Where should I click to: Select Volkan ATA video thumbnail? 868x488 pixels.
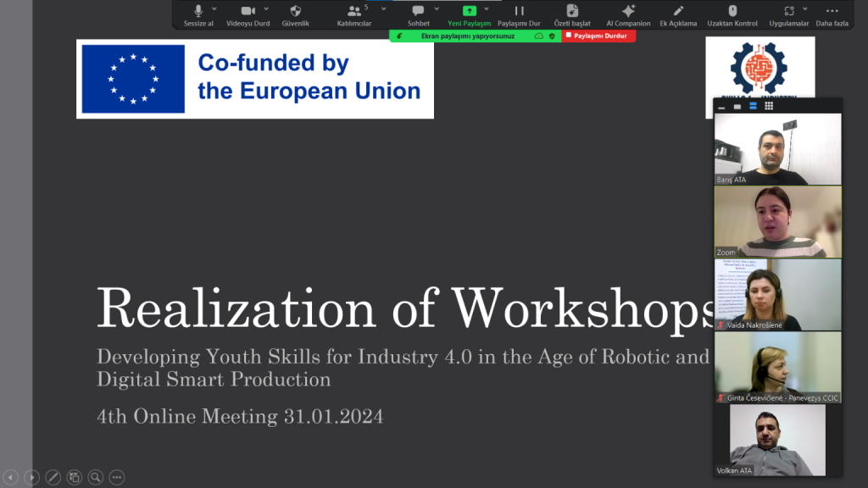pos(777,440)
